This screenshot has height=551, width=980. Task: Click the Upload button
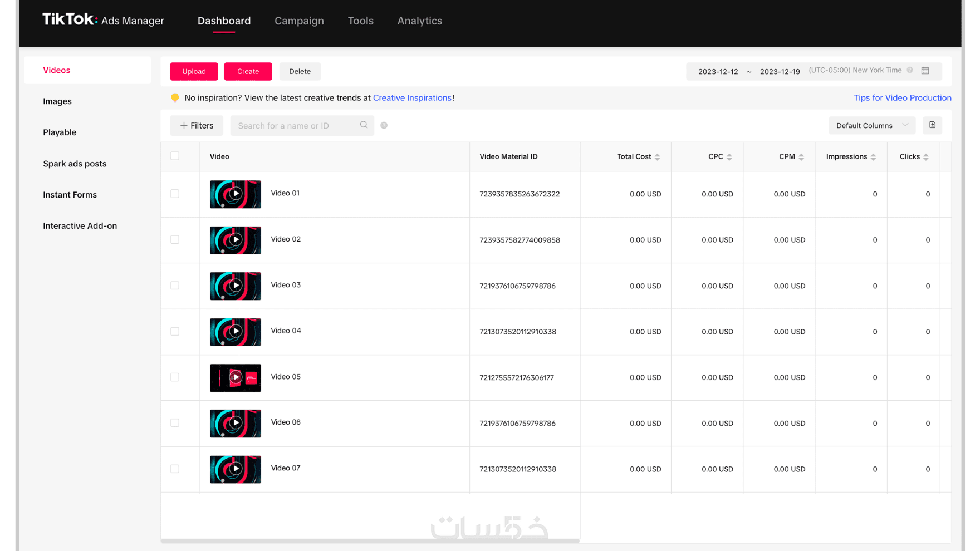(x=194, y=71)
